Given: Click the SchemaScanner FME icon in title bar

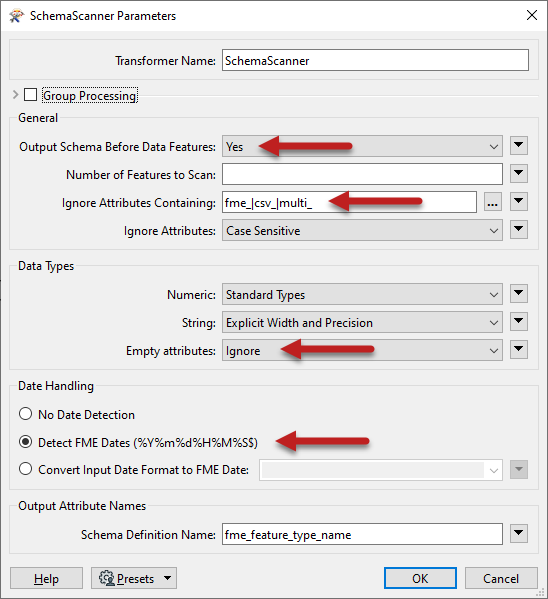Looking at the screenshot, I should coord(16,16).
